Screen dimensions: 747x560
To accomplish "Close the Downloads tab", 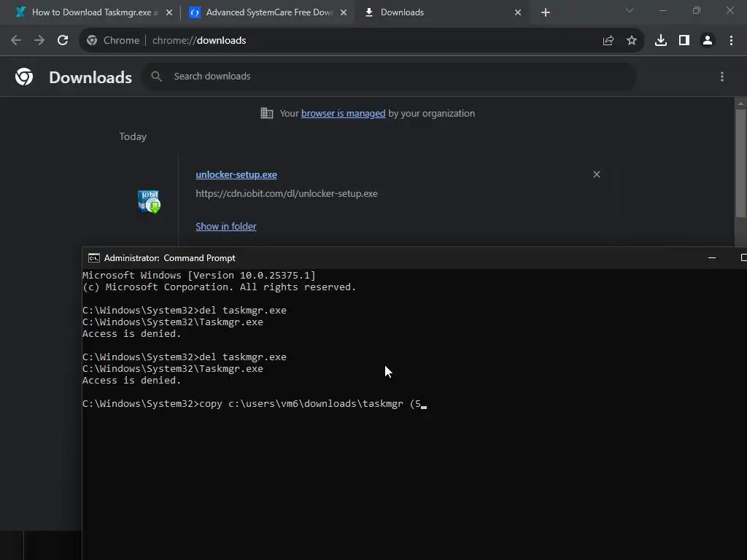I will tap(518, 12).
